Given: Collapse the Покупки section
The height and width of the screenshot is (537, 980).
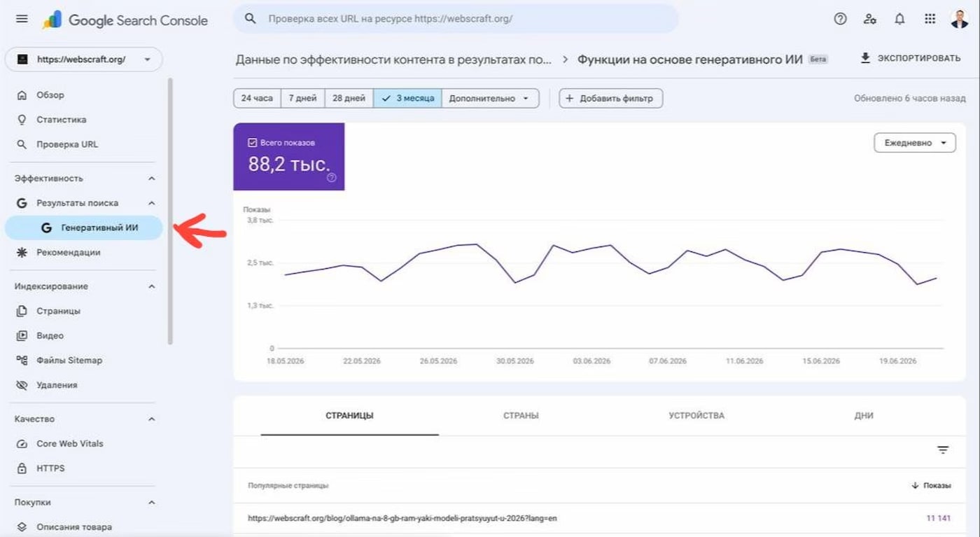Looking at the screenshot, I should 152,503.
